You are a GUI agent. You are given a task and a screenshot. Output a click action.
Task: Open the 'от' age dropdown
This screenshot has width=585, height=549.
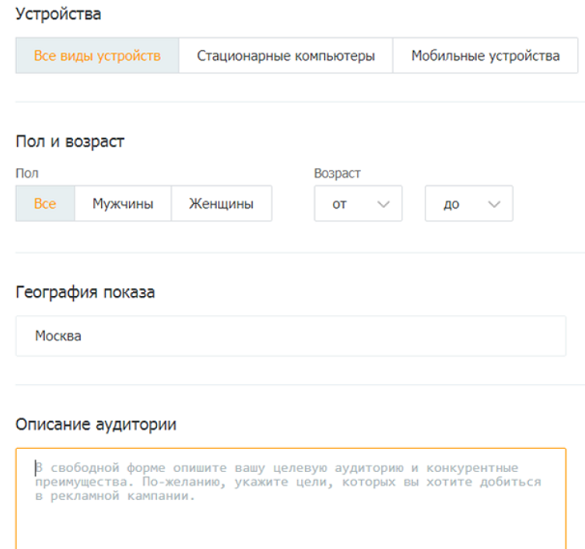358,204
